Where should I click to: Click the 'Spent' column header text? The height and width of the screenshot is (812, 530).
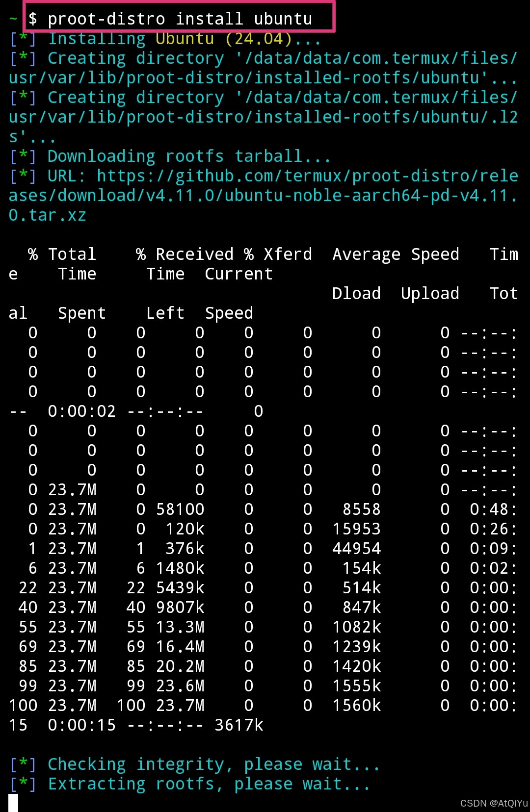[82, 313]
